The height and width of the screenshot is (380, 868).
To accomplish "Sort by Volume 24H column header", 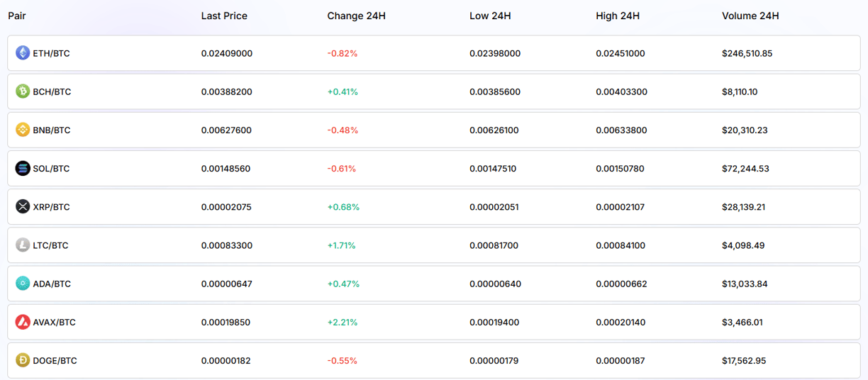I will point(750,16).
